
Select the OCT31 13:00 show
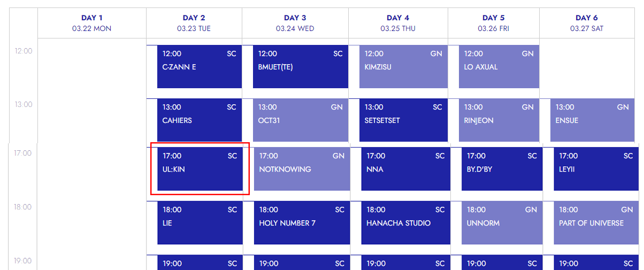click(301, 120)
